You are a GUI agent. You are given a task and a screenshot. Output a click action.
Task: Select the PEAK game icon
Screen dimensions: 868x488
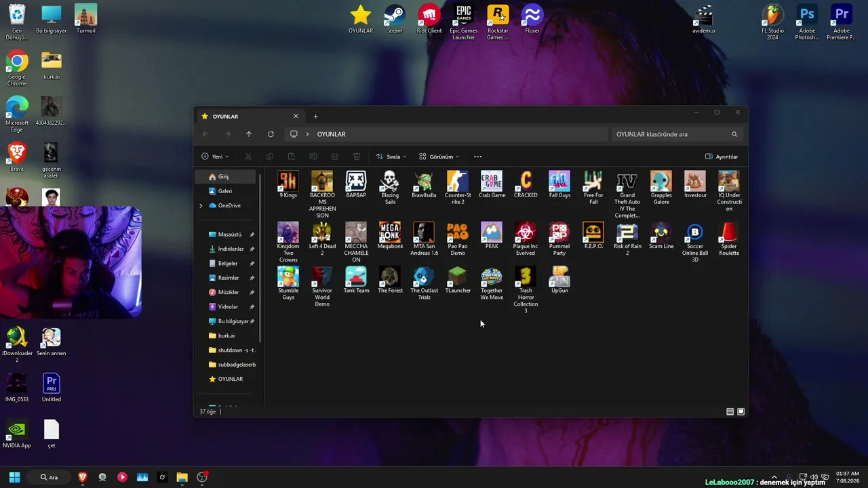492,235
